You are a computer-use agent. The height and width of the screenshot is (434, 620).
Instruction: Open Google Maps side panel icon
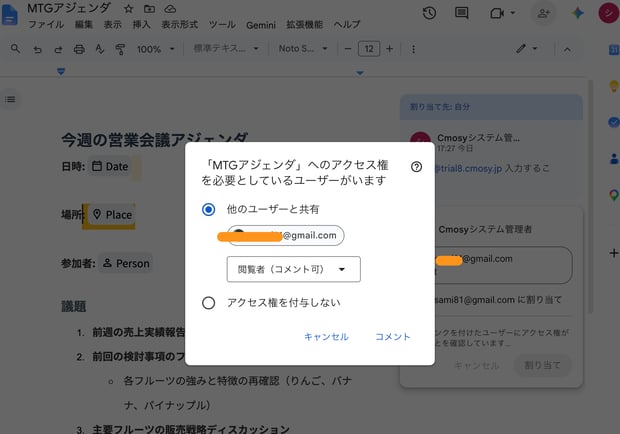click(614, 195)
